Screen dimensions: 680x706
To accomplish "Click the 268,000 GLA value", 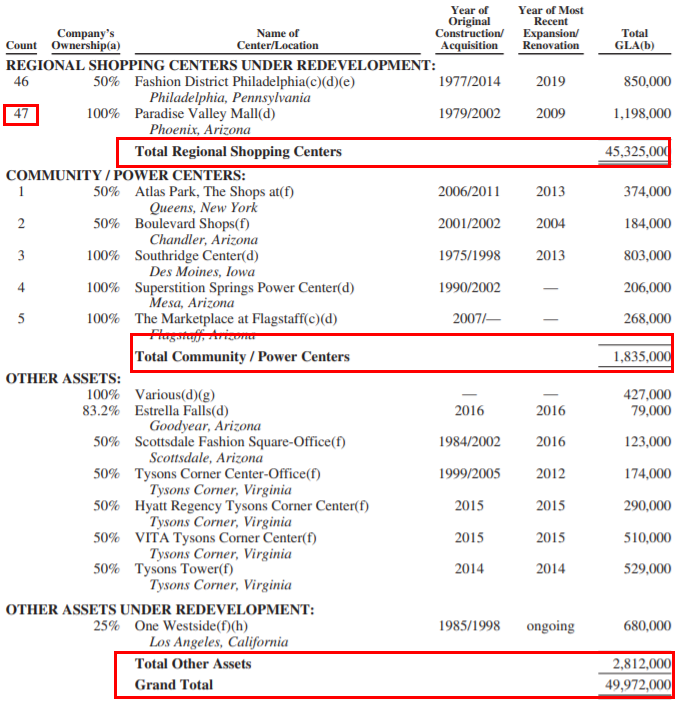I will 647,318.
